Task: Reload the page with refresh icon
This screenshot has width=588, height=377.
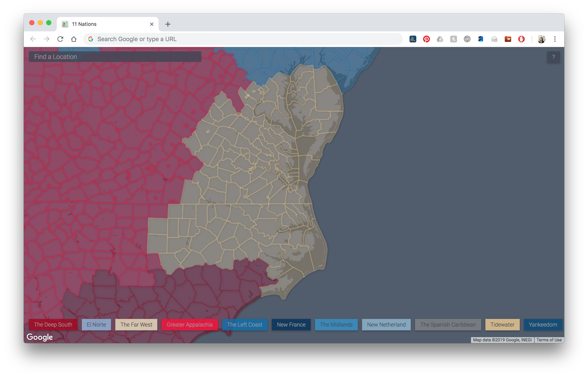Action: [x=60, y=39]
